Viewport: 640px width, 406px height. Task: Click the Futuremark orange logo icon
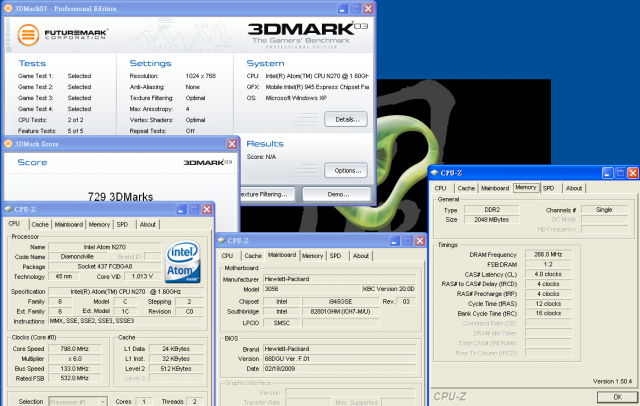(28, 35)
